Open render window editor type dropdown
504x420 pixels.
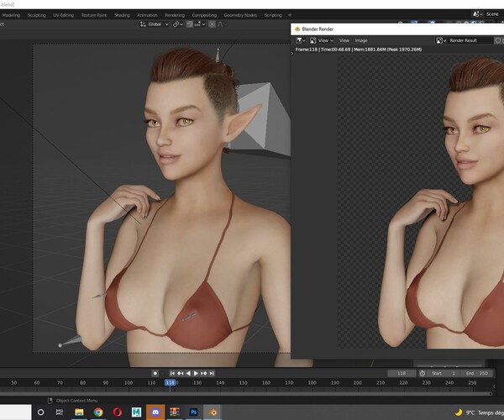[x=301, y=40]
